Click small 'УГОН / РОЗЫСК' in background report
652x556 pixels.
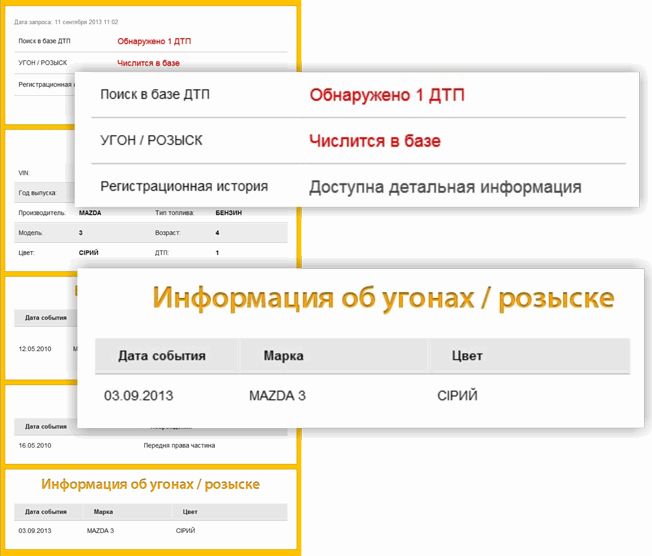tap(43, 63)
